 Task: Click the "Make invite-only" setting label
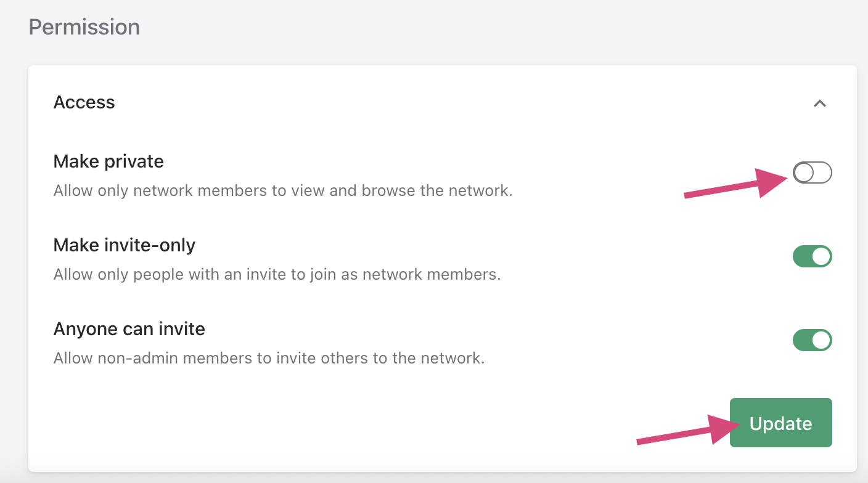point(125,245)
